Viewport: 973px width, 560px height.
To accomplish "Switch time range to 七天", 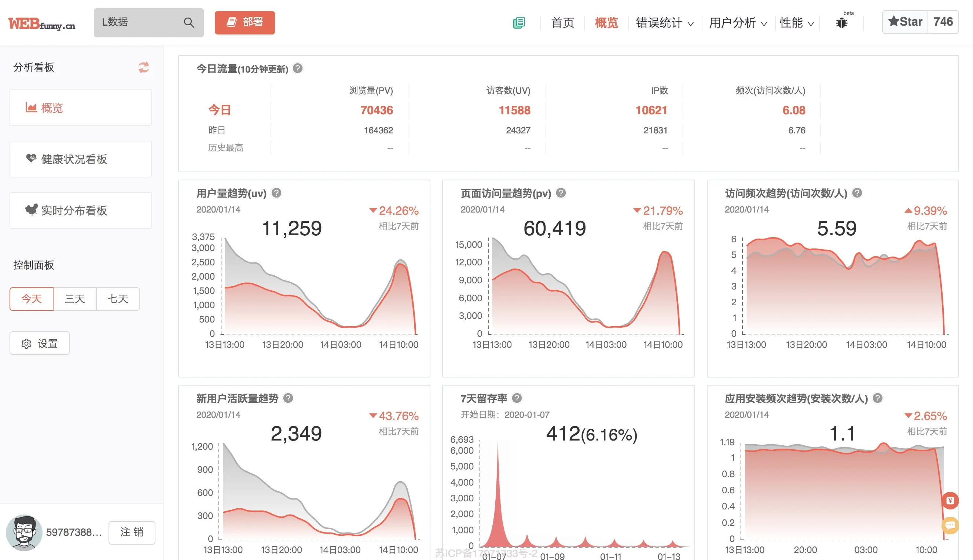I will click(118, 299).
